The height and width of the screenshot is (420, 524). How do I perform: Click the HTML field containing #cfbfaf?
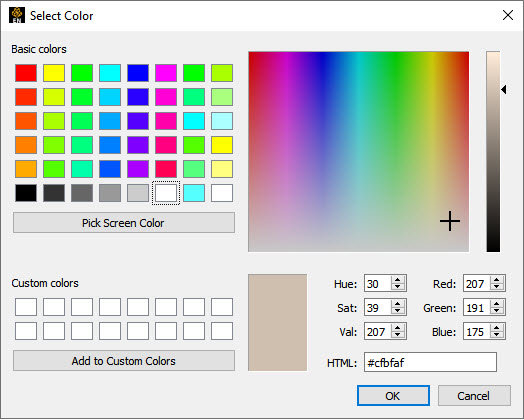point(430,362)
